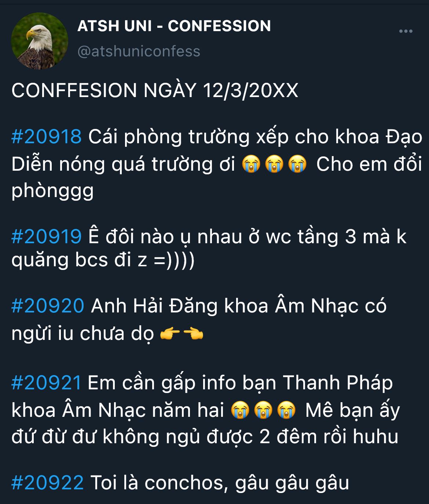This screenshot has width=429, height=504.
Task: Tap the first crying emoji after năm hai
Action: tap(240, 410)
